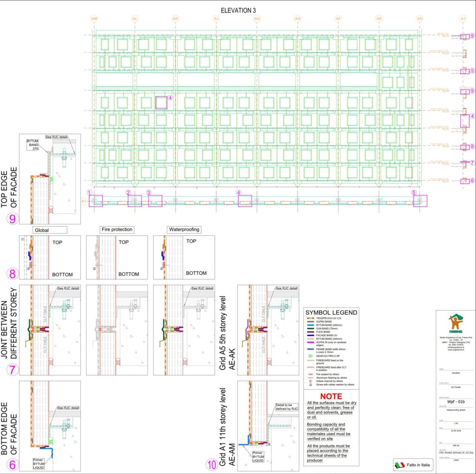Click Primer BYTUM LIQUID callout in detail 10

coord(258,457)
